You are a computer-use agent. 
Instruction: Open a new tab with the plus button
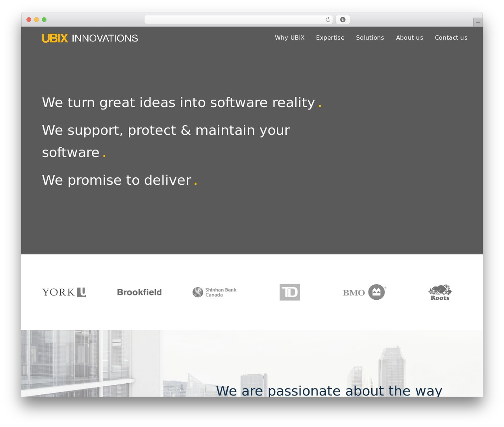click(478, 22)
